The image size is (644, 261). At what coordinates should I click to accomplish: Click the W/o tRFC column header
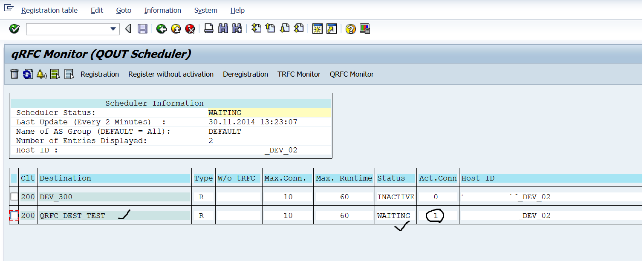point(239,178)
